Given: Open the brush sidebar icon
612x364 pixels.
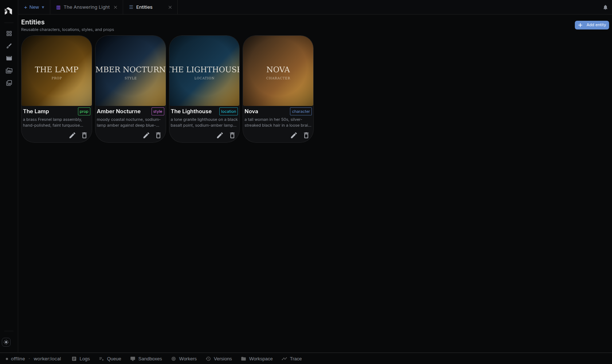Looking at the screenshot, I should coord(9,46).
